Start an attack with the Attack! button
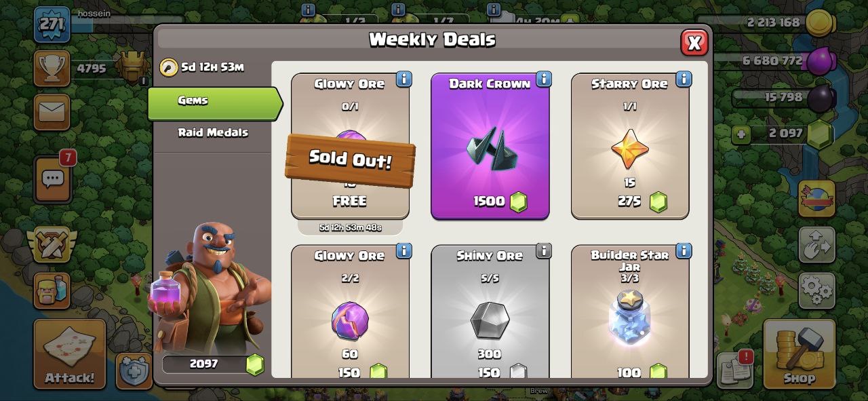Viewport: 868px width, 401px height. pos(70,354)
